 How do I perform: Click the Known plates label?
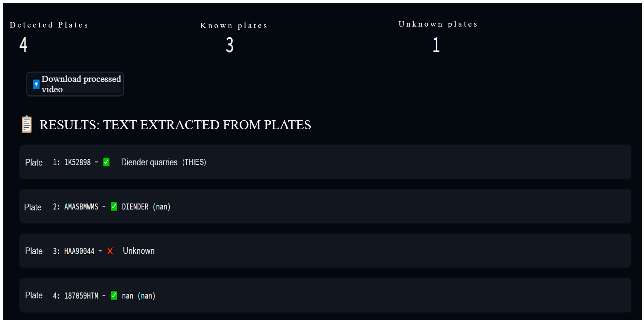[x=234, y=25]
